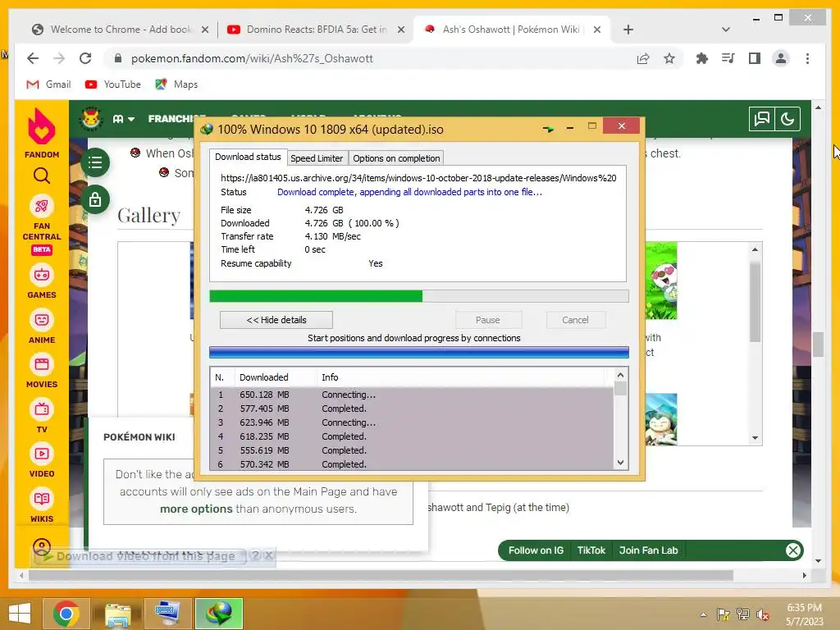Select connection row 577.405 MB
The width and height of the screenshot is (840, 630).
412,409
